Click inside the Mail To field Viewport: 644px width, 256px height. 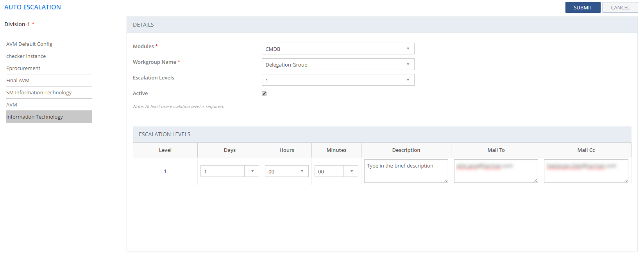(x=496, y=171)
